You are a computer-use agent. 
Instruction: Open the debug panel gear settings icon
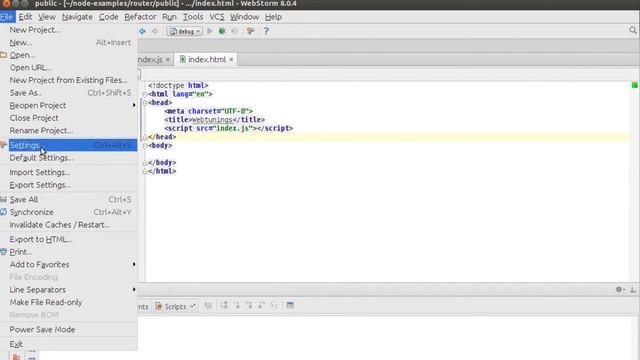(620, 289)
